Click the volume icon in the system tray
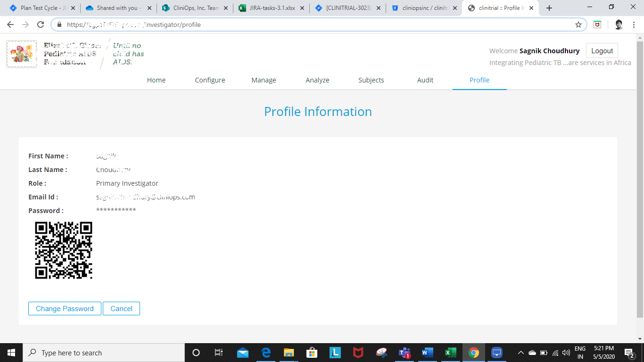 click(566, 353)
